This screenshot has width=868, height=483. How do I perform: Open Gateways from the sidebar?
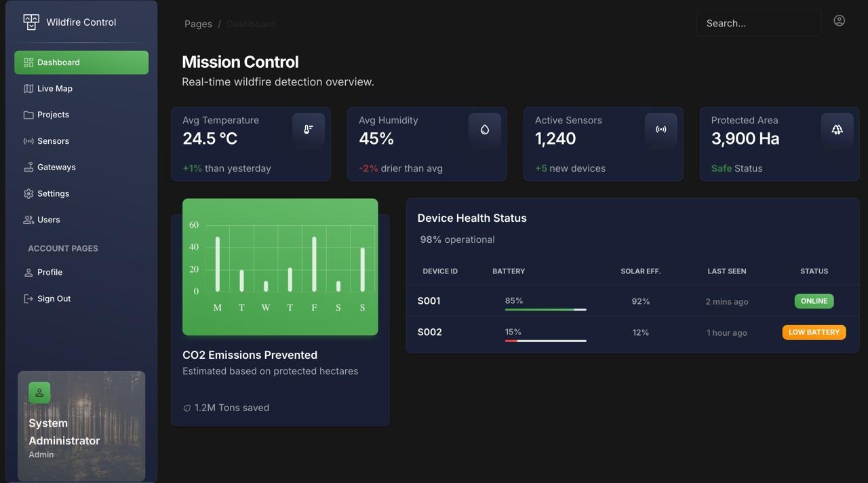point(56,167)
